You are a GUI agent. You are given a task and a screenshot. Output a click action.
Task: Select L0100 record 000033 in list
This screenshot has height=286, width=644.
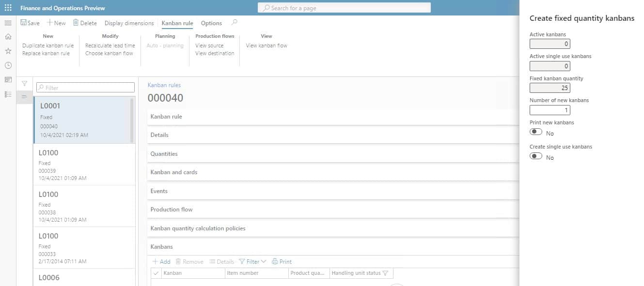[x=84, y=248]
